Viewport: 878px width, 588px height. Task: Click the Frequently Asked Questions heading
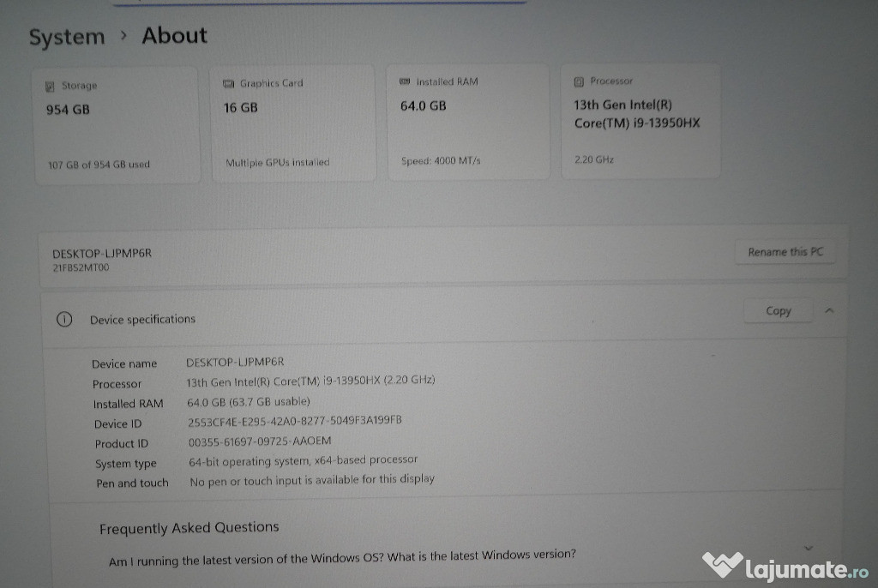point(189,528)
